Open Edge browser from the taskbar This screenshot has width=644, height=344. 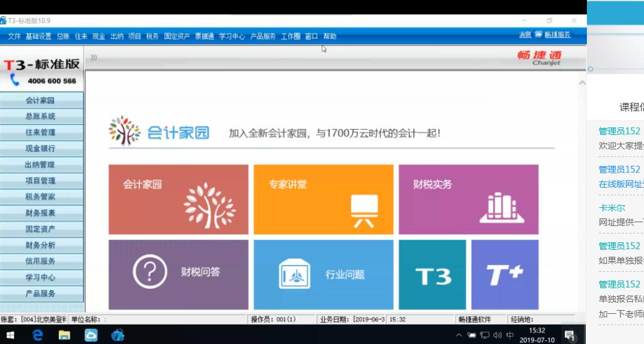click(38, 335)
